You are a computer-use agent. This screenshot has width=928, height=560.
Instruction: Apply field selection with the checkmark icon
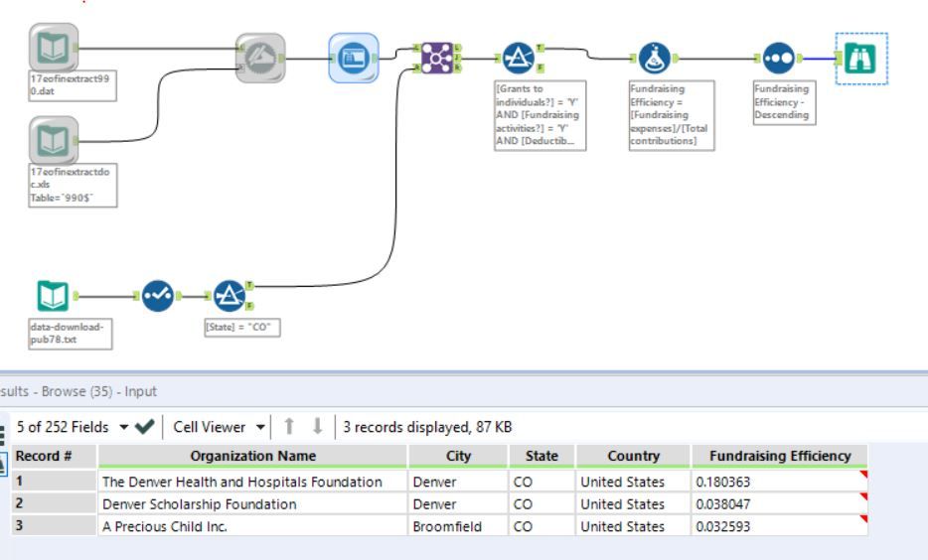pyautogui.click(x=144, y=426)
